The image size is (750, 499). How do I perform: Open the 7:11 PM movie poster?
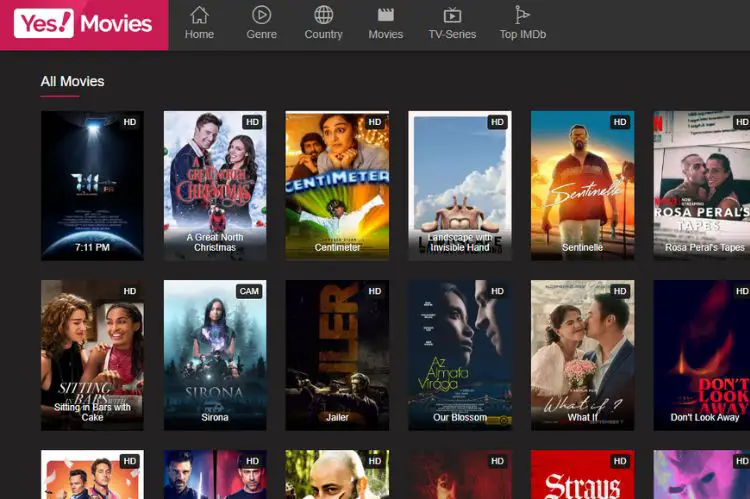[92, 186]
